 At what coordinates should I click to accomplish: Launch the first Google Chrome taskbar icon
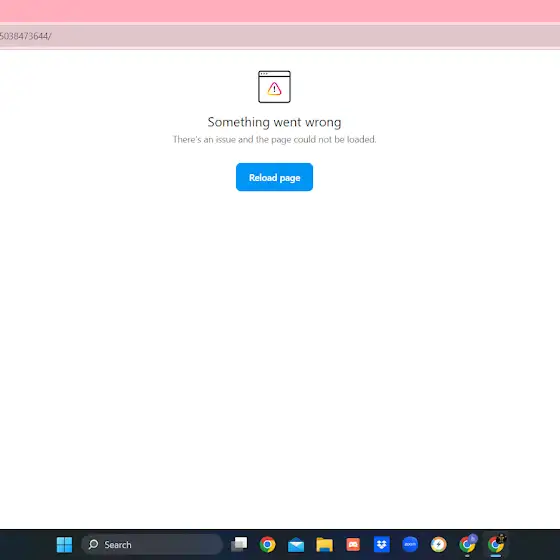[268, 545]
